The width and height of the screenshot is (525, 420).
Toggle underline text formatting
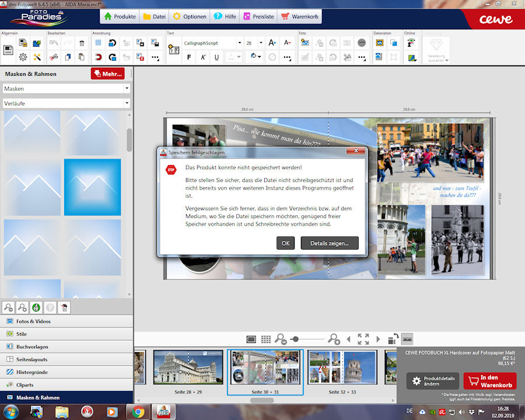point(217,57)
